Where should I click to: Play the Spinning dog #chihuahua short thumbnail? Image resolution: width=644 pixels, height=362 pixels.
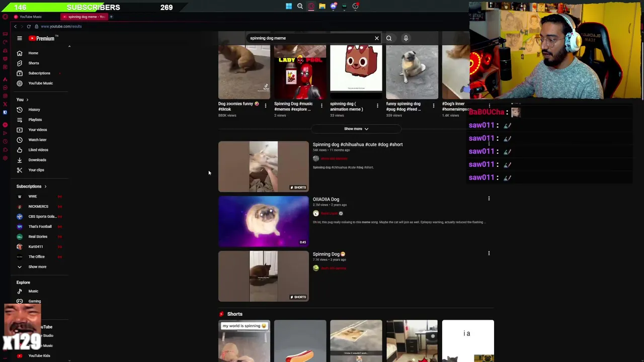[264, 166]
